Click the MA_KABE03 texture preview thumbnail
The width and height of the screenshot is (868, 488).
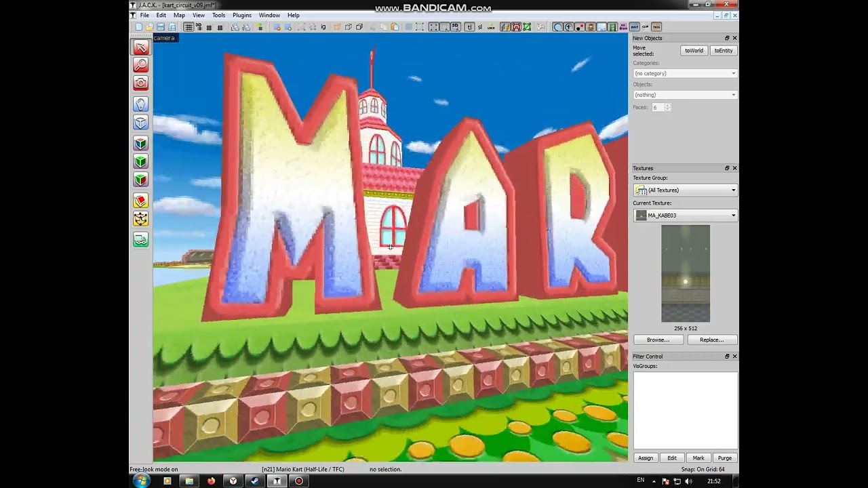686,274
